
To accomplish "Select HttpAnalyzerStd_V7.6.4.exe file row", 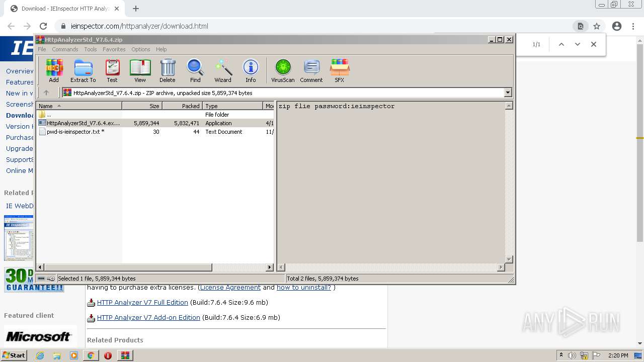I will pyautogui.click(x=155, y=123).
